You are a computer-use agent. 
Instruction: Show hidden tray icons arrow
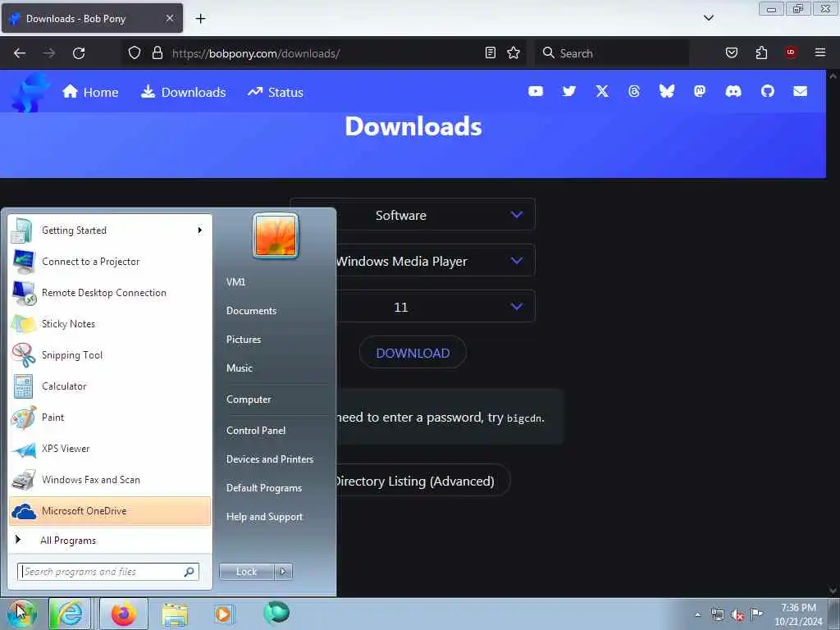coord(697,614)
